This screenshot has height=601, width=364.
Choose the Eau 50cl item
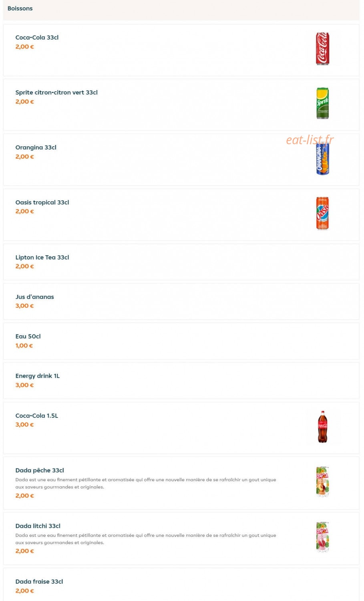tap(181, 341)
